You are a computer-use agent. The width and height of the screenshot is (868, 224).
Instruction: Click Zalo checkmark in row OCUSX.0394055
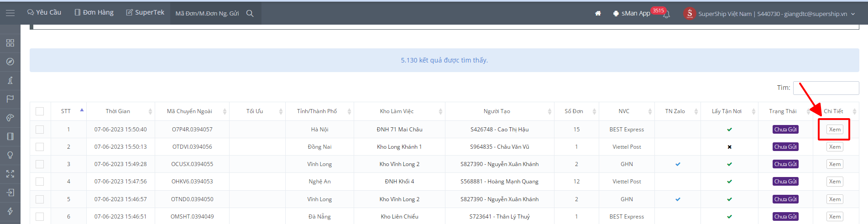point(678,164)
